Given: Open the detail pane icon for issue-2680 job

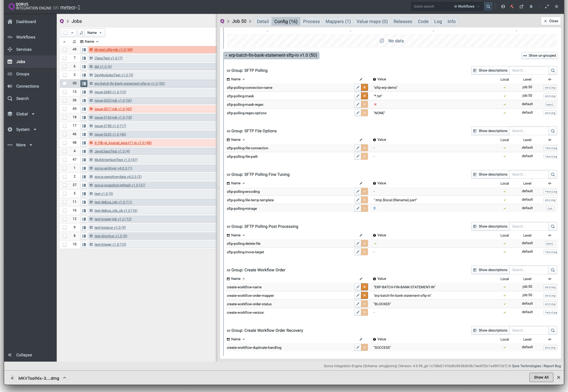Looking at the screenshot, I should tap(84, 92).
